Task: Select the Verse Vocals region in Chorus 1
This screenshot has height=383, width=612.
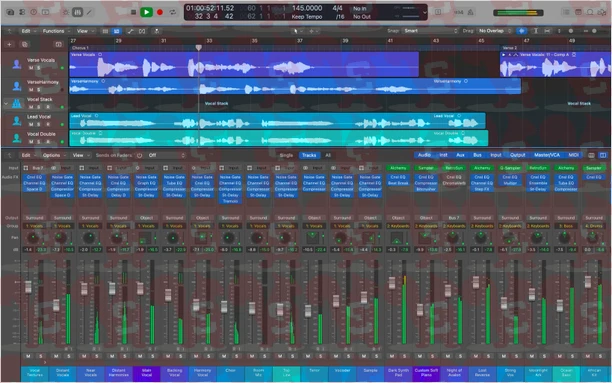Action: pyautogui.click(x=244, y=64)
